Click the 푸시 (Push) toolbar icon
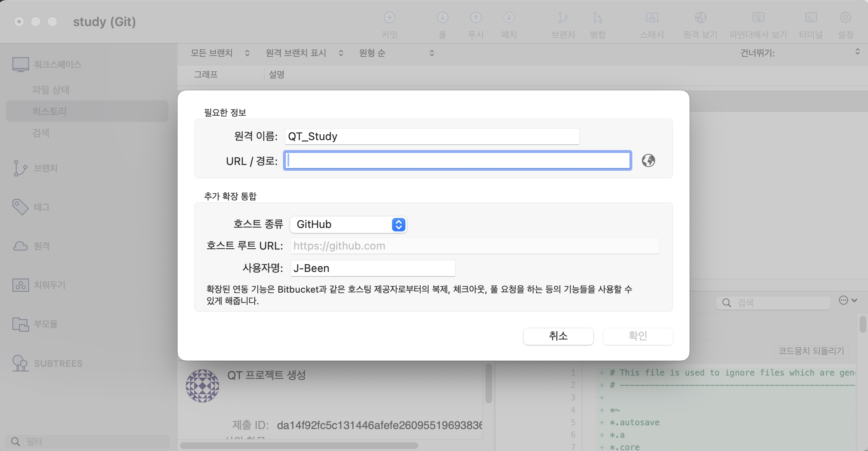The image size is (868, 451). pos(475,18)
